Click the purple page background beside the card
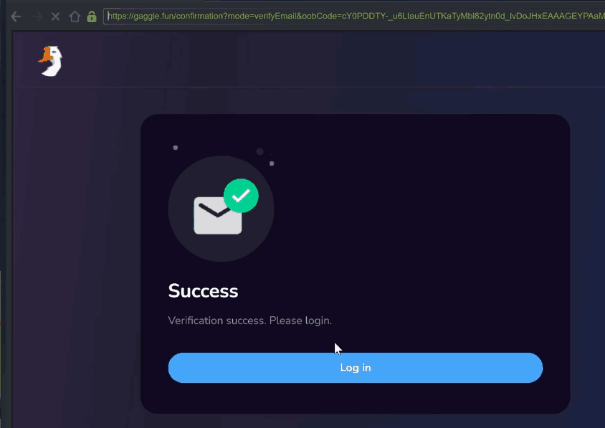 (x=77, y=251)
